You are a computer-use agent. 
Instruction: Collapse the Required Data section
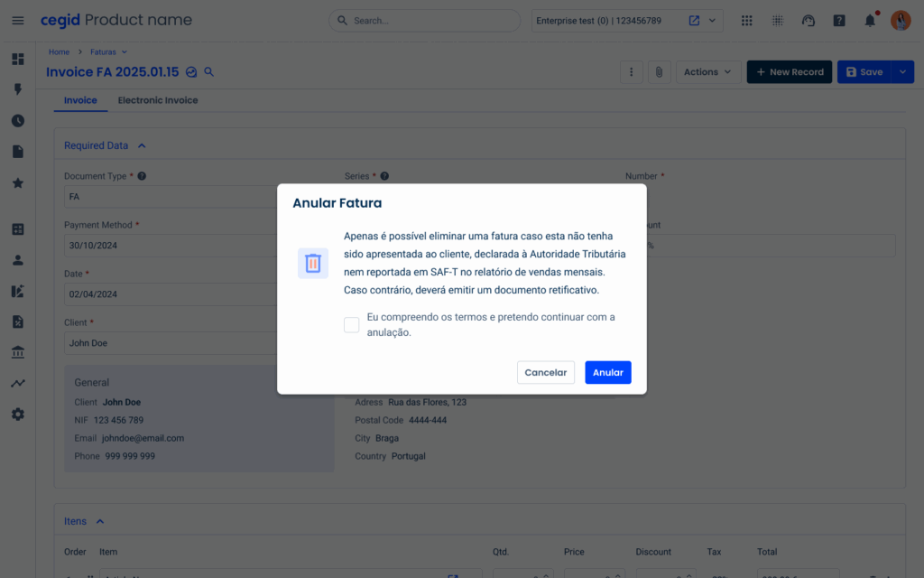[x=142, y=145]
